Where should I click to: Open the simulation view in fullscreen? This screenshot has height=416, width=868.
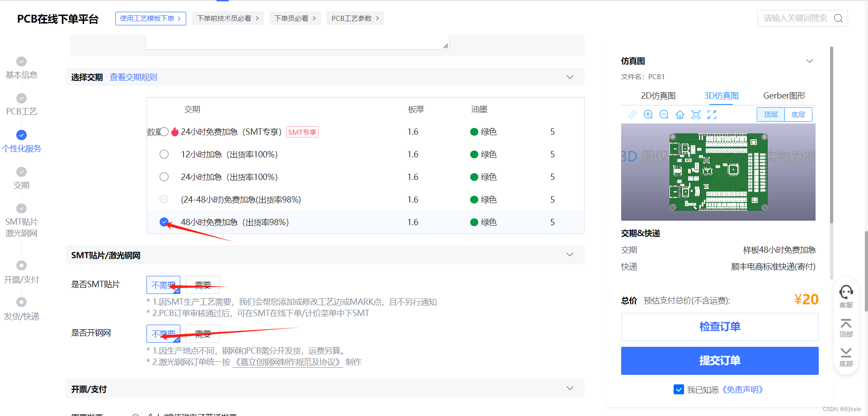point(712,114)
